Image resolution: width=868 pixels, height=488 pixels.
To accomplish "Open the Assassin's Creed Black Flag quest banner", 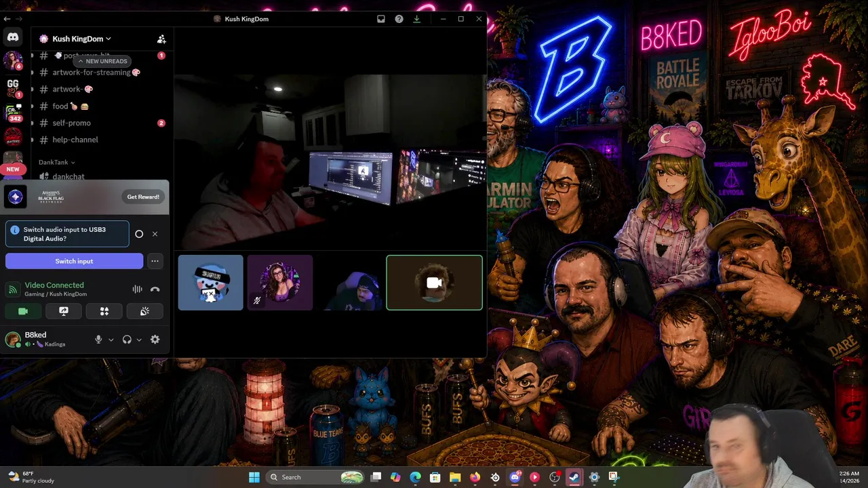I will (x=85, y=197).
